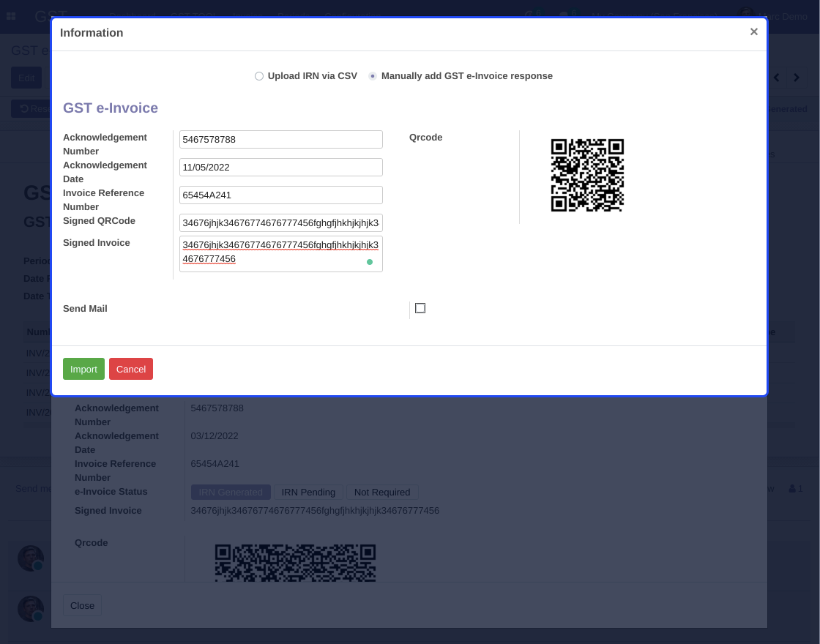Edit the Signed Invoice text area
The width and height of the screenshot is (820, 644).
[281, 254]
